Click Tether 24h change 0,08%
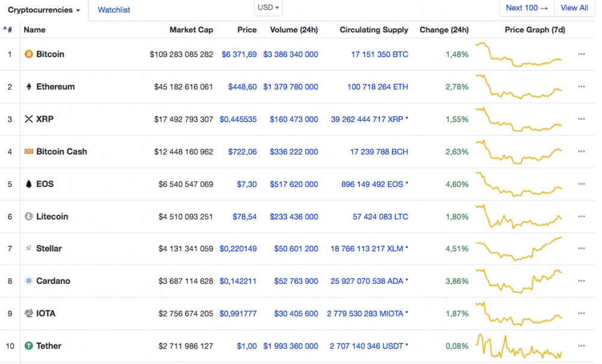Screen dimensions: 602x364 pyautogui.click(x=457, y=346)
